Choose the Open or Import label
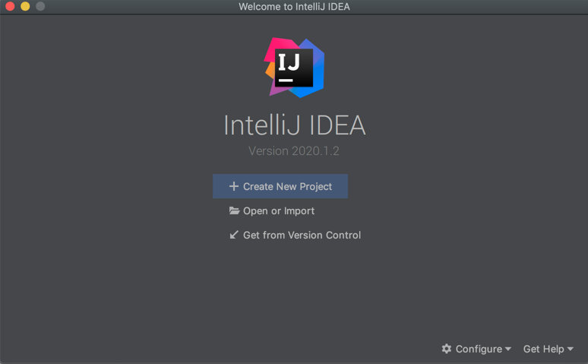 click(x=279, y=210)
